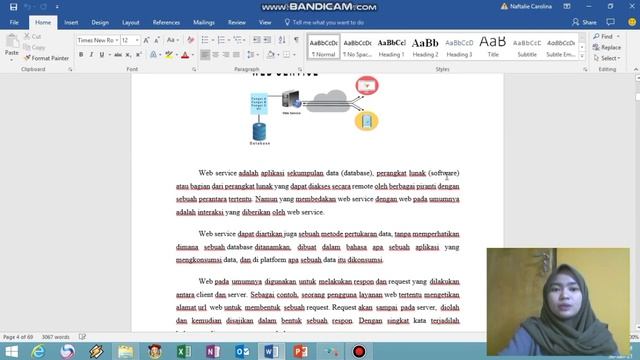The width and height of the screenshot is (640, 360).
Task: Click Tell me what you want to do
Action: (x=324, y=22)
